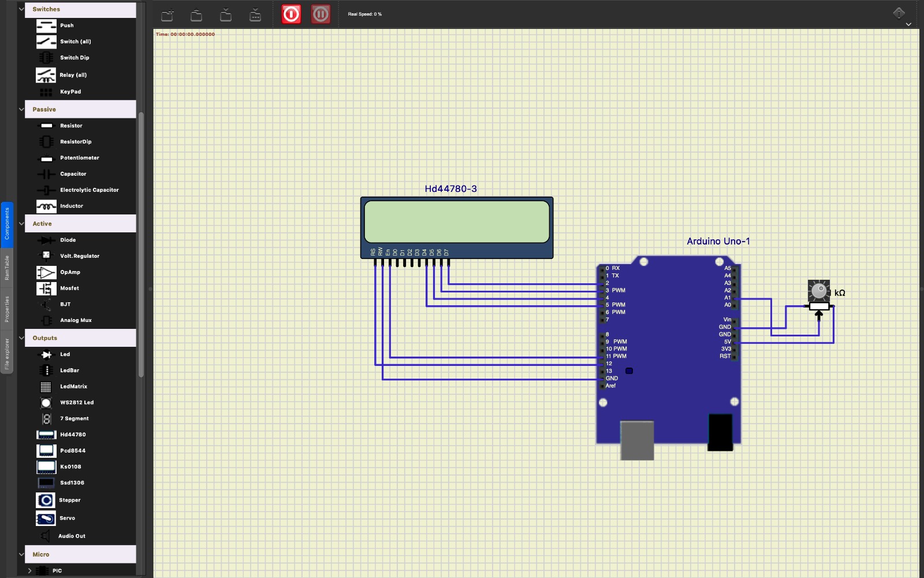Select the Potentiometer component
This screenshot has height=578, width=924.
pos(79,158)
